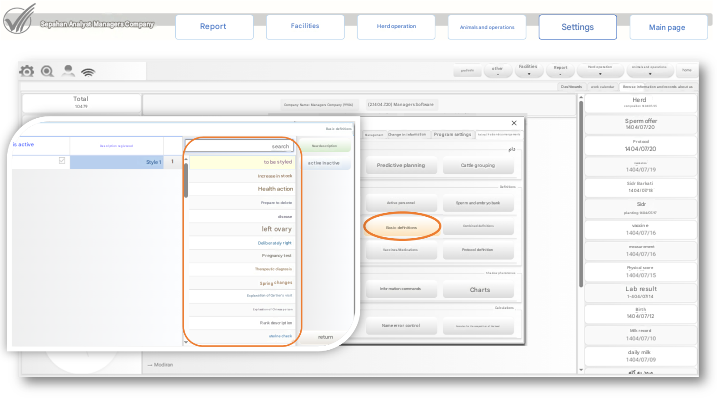Viewport: 717px width, 403px height.
Task: Open the Charts button
Action: pyautogui.click(x=478, y=290)
